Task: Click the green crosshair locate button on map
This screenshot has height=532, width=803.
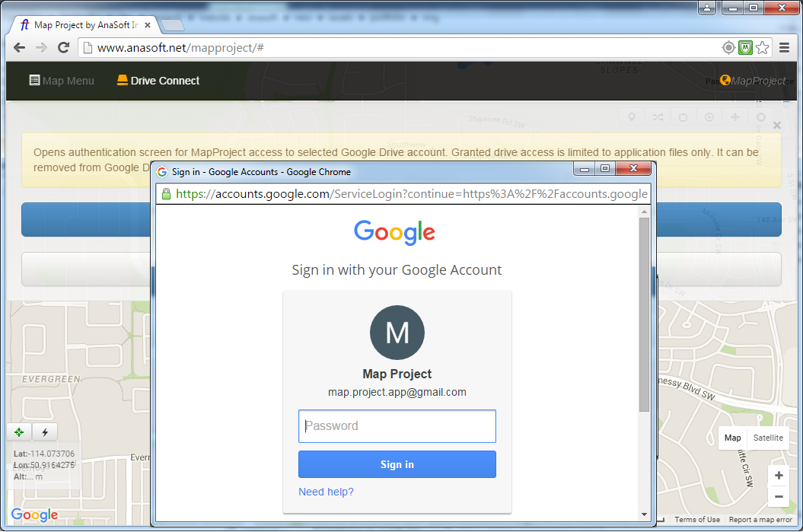Action: pos(19,432)
